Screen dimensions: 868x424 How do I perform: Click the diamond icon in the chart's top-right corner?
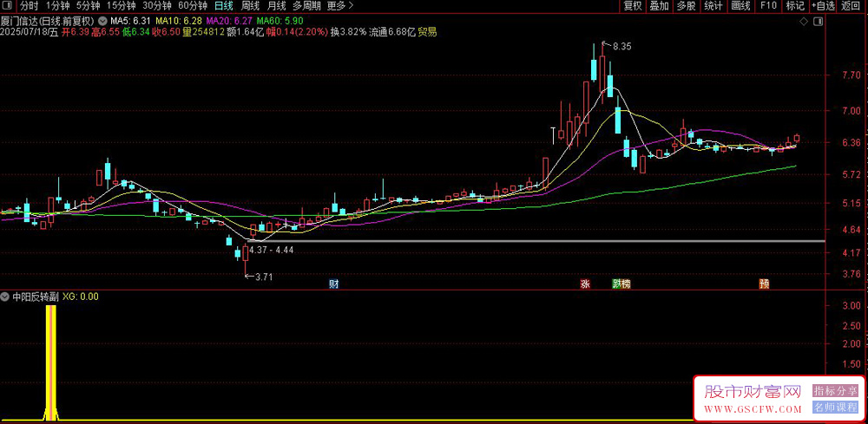(x=804, y=21)
